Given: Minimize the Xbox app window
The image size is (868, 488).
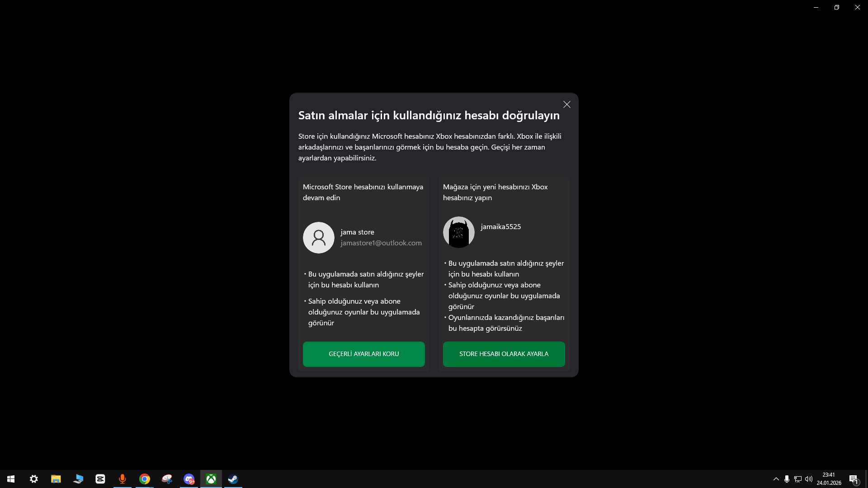Looking at the screenshot, I should pos(816,7).
